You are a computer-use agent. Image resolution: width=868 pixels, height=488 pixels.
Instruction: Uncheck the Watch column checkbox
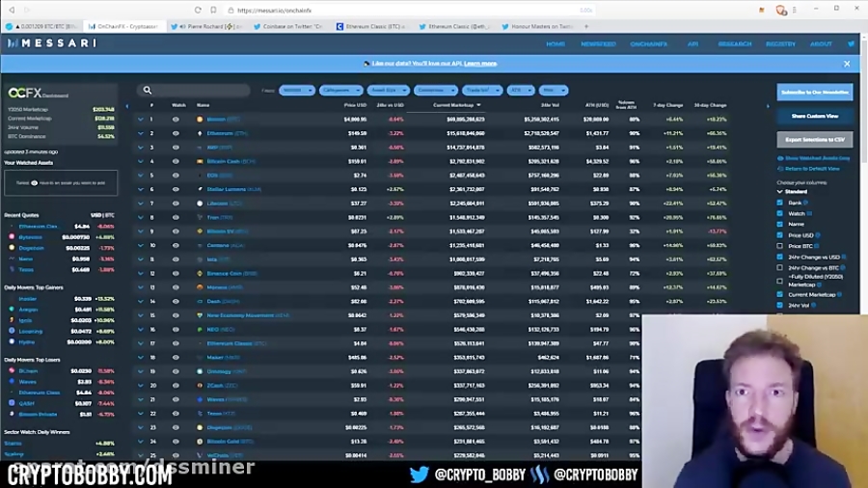click(x=779, y=213)
